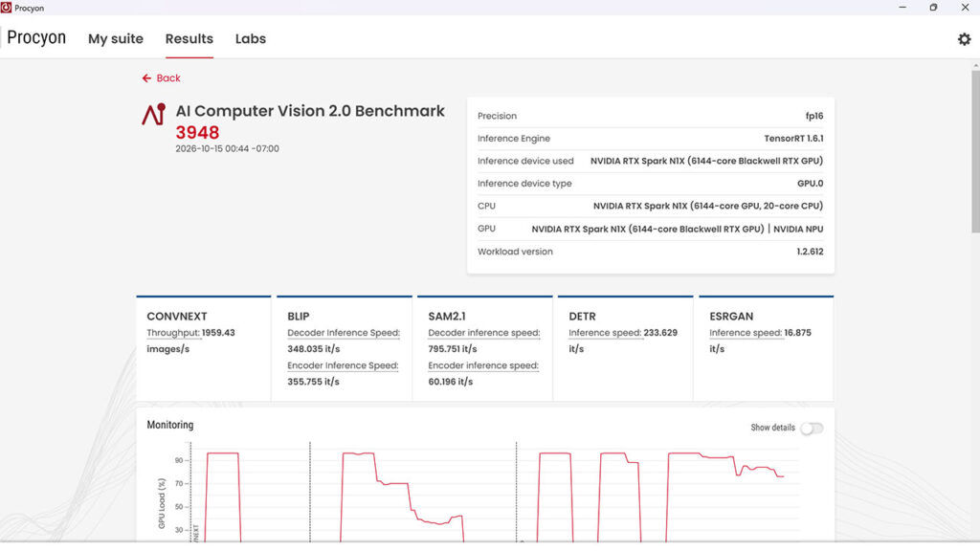Click the Workload version value 1.2.612

click(x=810, y=252)
